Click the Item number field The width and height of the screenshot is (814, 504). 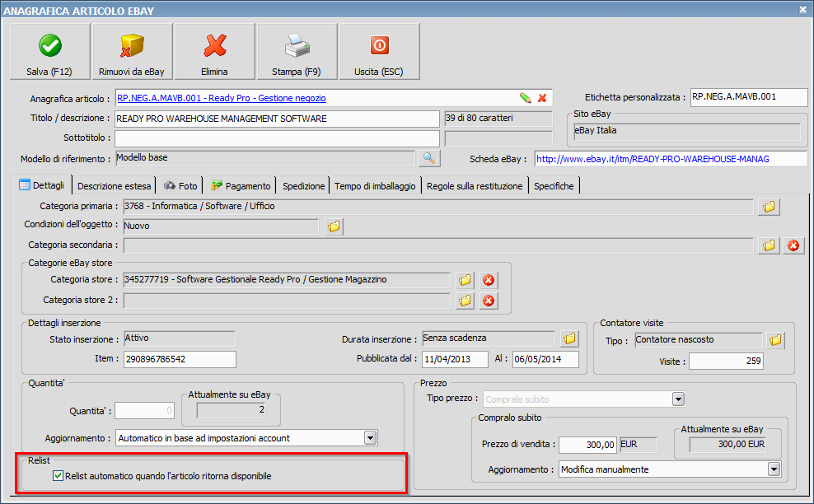pyautogui.click(x=180, y=359)
